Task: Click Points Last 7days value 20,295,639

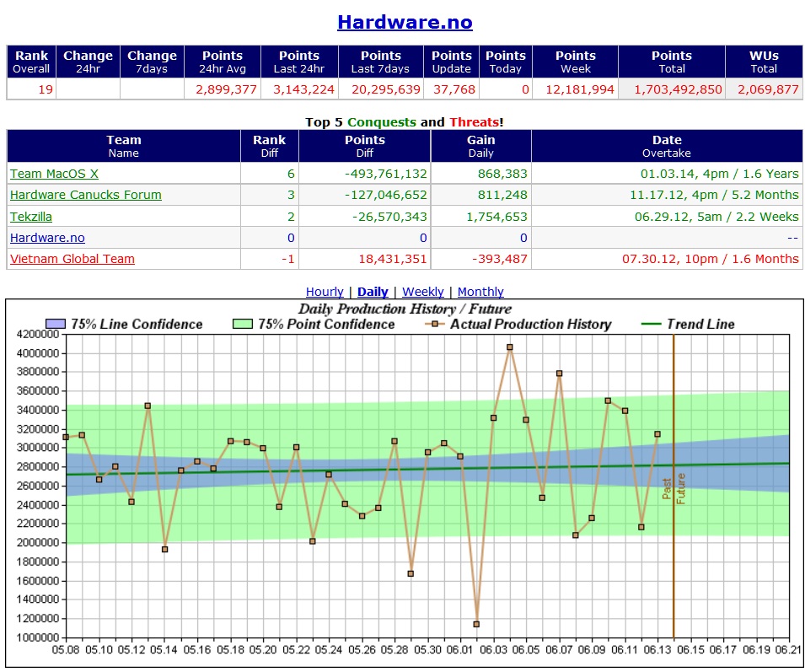Action: [x=385, y=89]
